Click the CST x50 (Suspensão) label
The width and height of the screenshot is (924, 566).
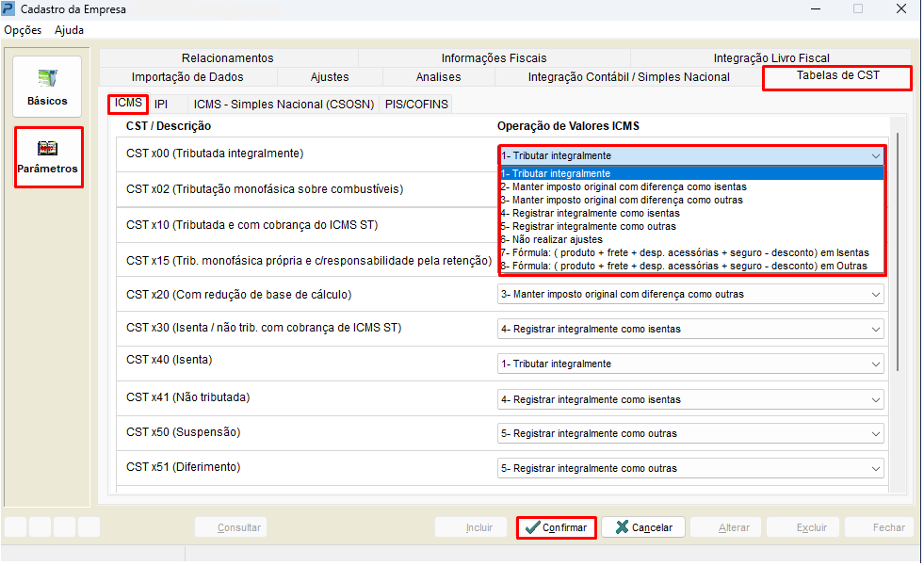(183, 432)
